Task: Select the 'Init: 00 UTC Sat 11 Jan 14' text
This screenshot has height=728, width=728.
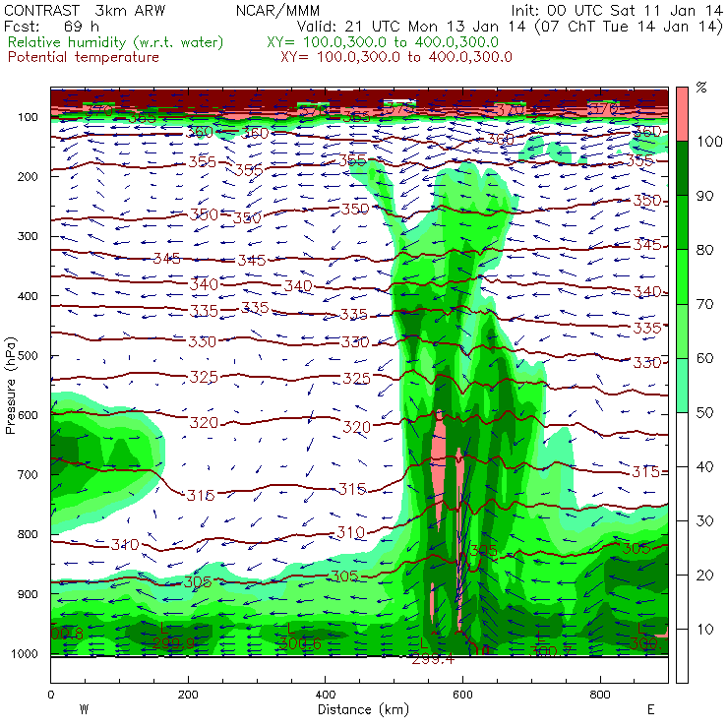Action: click(617, 10)
